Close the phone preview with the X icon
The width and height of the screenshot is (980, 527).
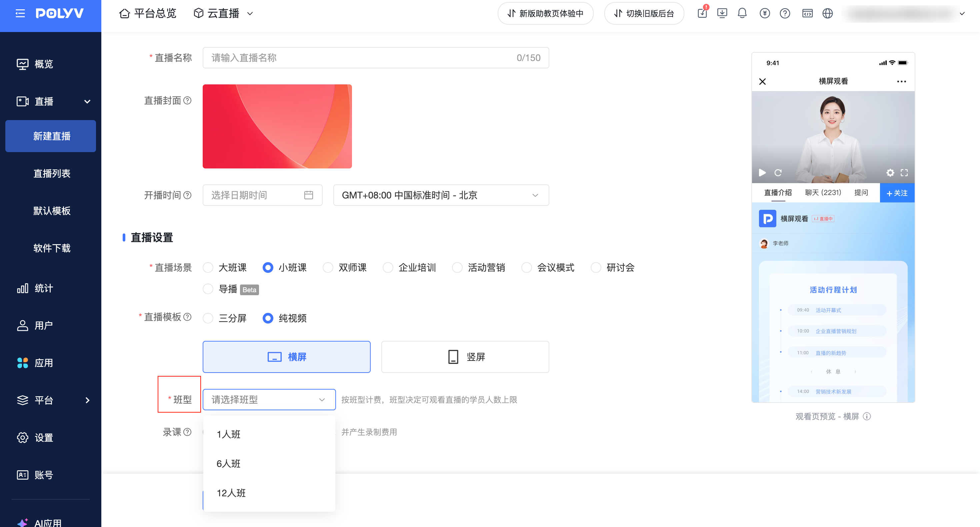762,81
